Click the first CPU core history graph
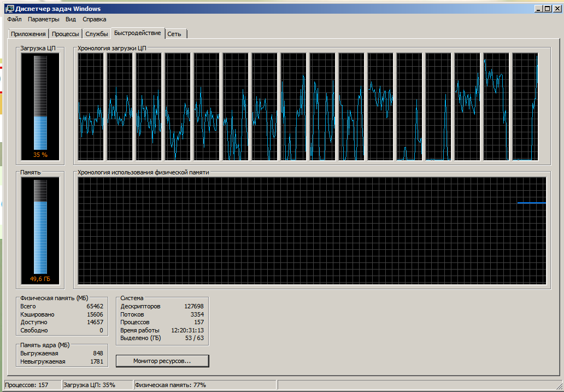This screenshot has width=564, height=392. point(91,107)
